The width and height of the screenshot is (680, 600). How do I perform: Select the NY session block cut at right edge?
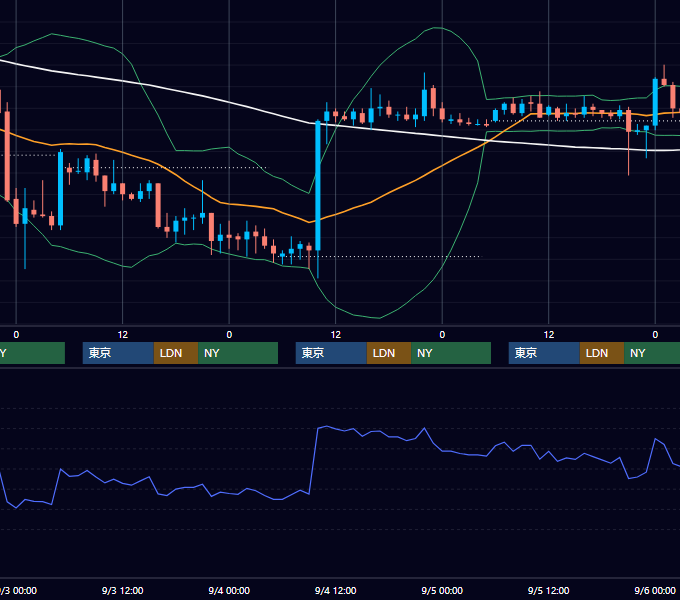[x=652, y=353]
